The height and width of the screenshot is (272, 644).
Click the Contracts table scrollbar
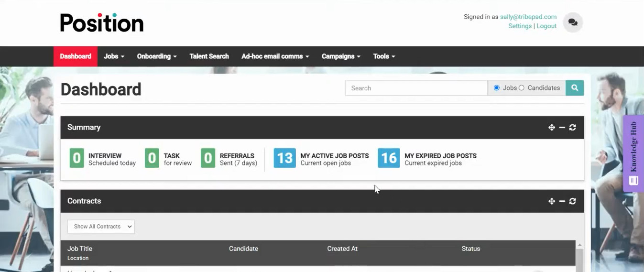pyautogui.click(x=579, y=260)
